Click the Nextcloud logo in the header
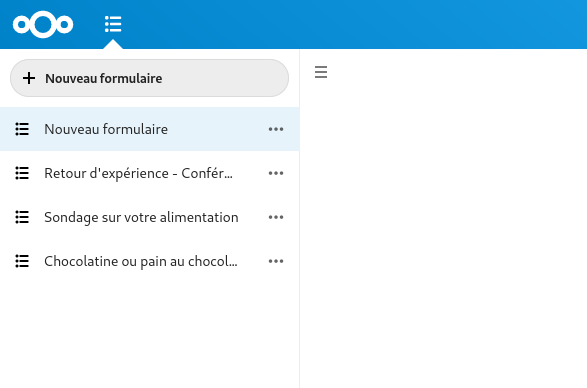Screen dimensions: 587x388 point(43,24)
